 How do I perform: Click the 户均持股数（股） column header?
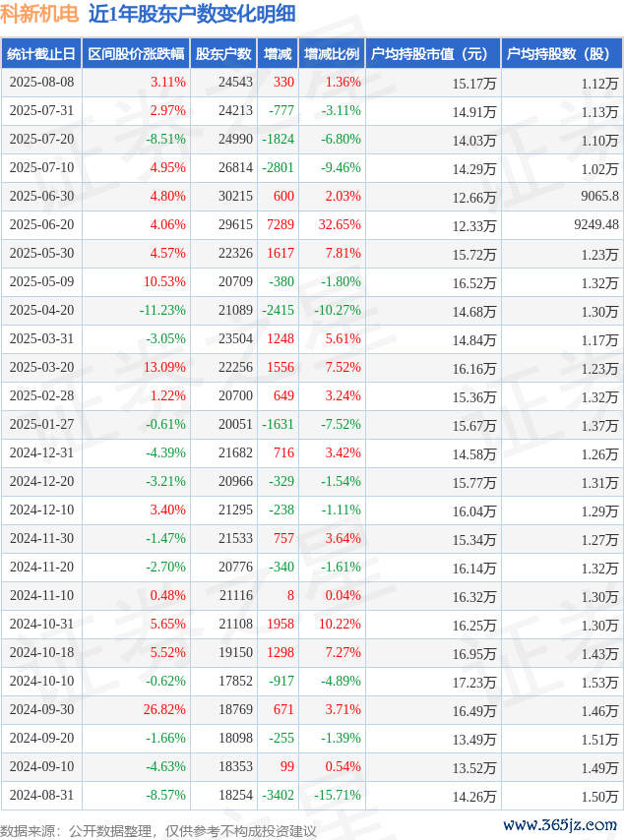click(562, 53)
